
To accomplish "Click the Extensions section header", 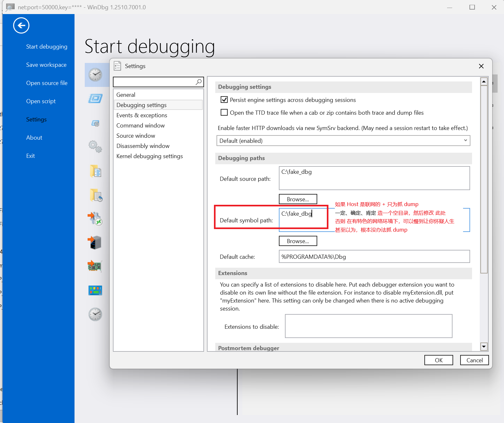I will [343, 273].
